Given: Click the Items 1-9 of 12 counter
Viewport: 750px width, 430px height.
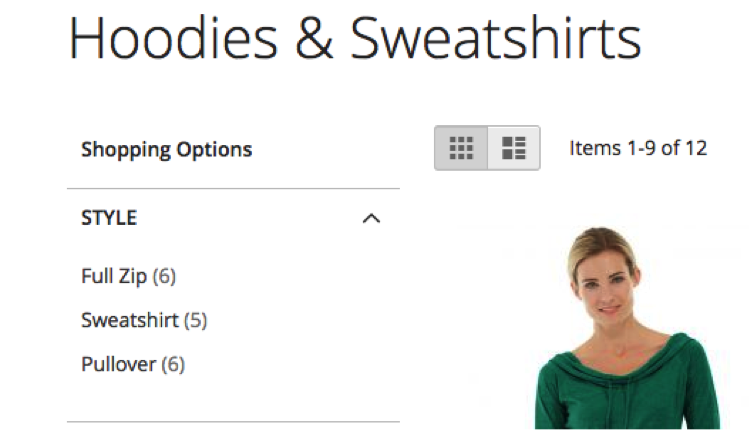Looking at the screenshot, I should (x=638, y=148).
